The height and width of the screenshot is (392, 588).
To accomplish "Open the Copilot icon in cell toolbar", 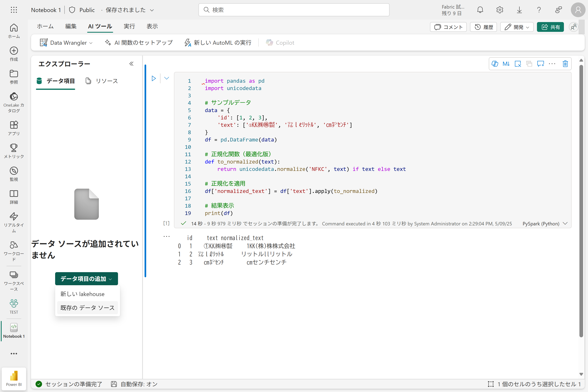I will coord(495,64).
